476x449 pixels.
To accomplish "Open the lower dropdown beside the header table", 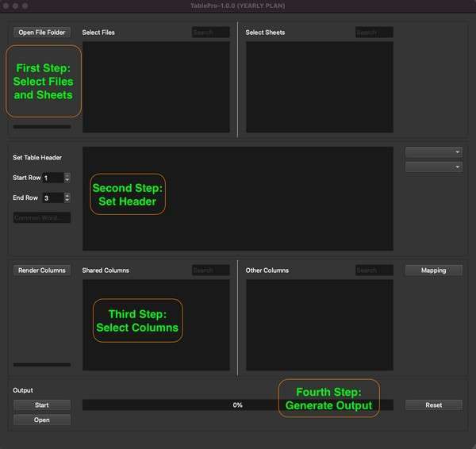I will [433, 167].
